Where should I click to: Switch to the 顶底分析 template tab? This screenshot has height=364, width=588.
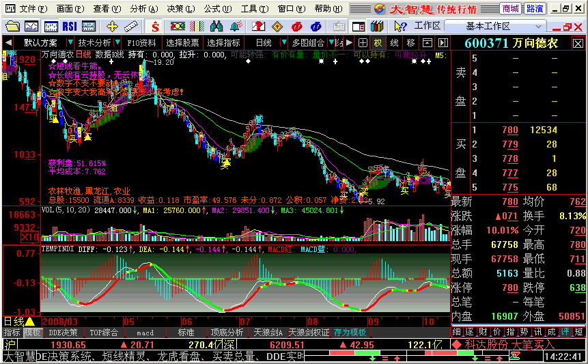coord(227,333)
